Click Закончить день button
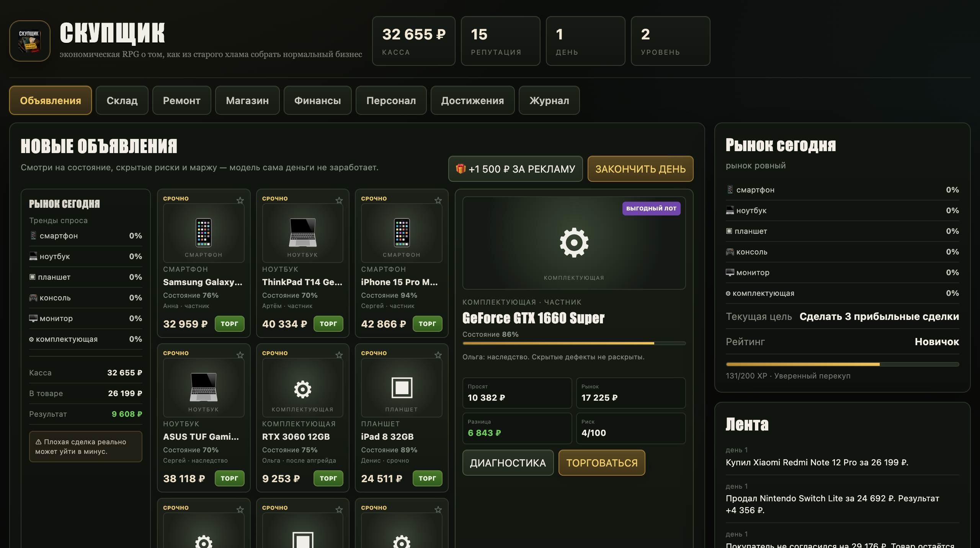The image size is (980, 548). tap(640, 169)
